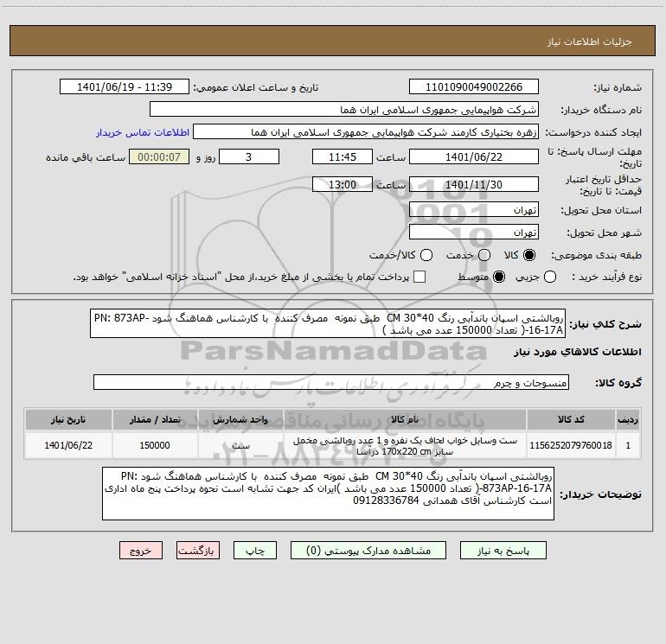Click the price validity date 1401/11/30 field

[474, 184]
